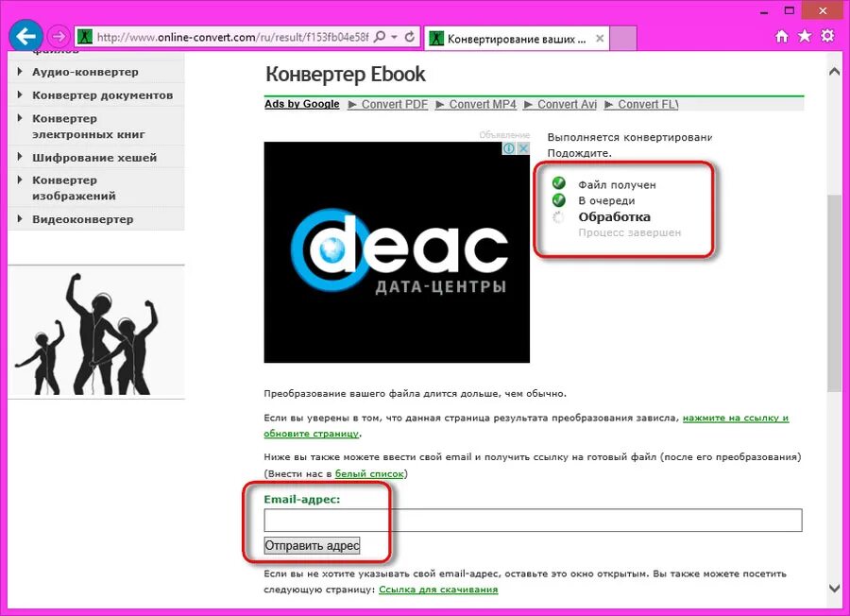Open Ссылка для скачивания link
This screenshot has height=616, width=850.
pos(438,590)
